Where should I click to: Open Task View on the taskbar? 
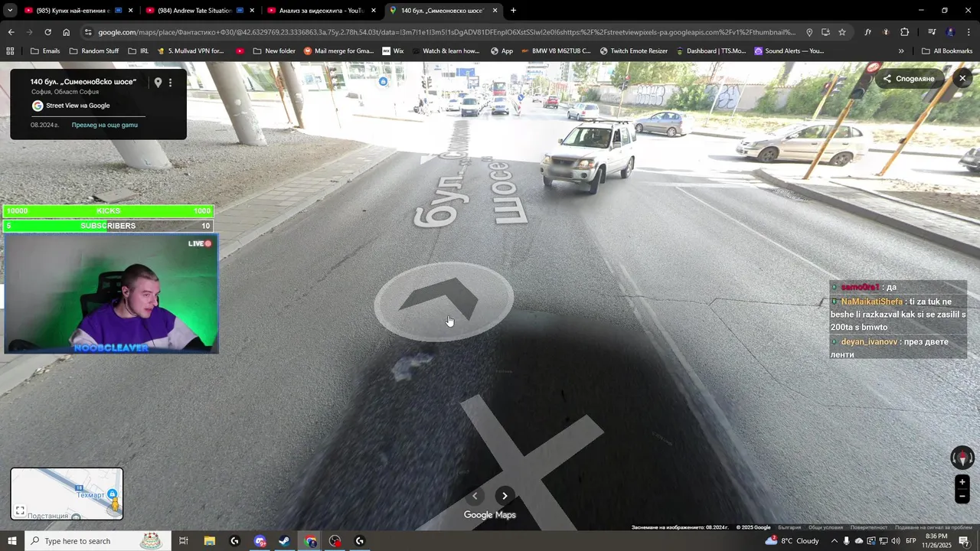click(184, 541)
